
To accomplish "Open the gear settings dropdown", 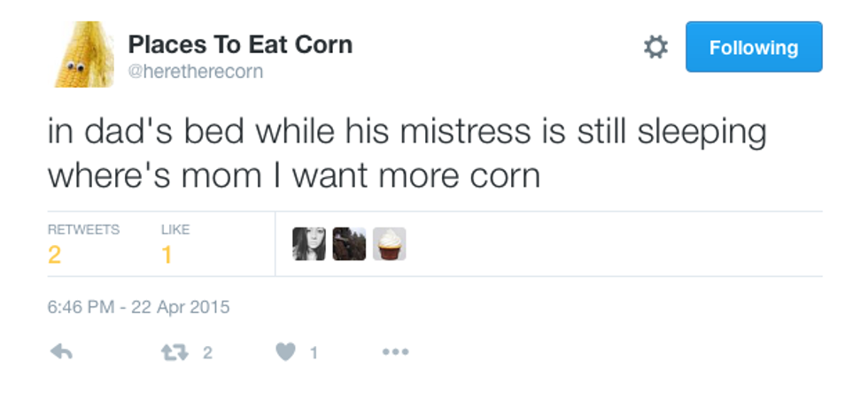I will 655,48.
